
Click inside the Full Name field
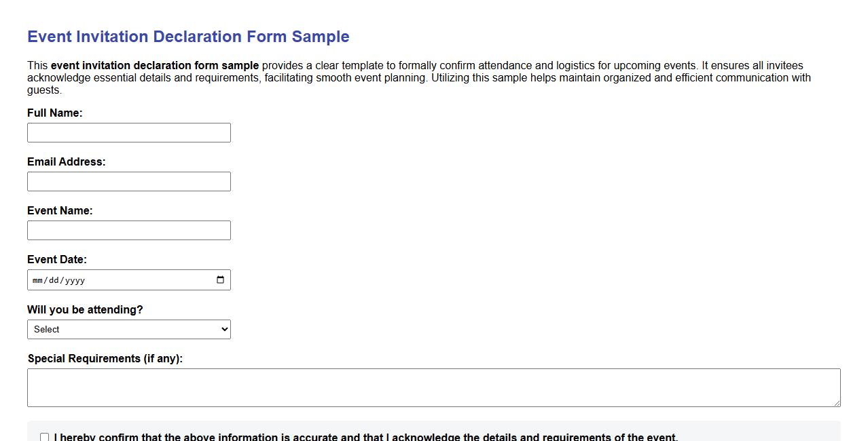(129, 132)
